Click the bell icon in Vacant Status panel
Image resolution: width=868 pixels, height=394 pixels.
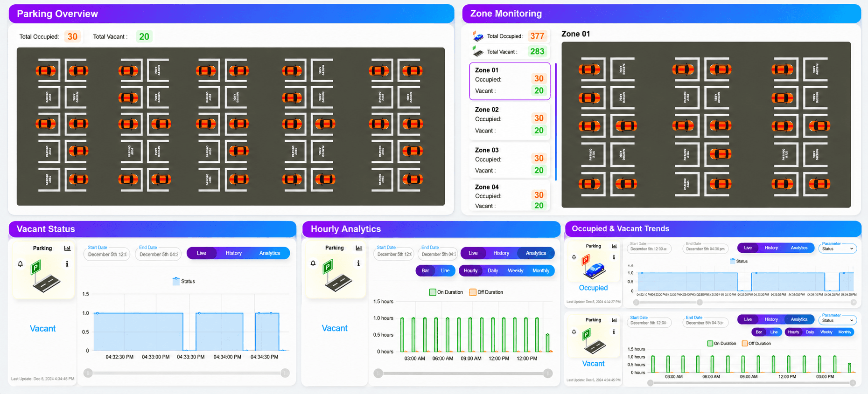point(21,264)
